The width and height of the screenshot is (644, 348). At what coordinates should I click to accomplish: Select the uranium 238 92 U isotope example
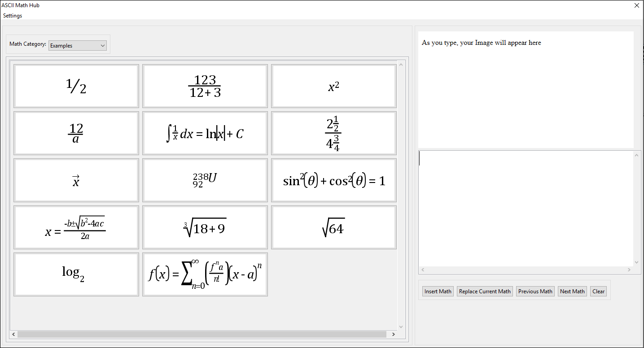(x=205, y=180)
